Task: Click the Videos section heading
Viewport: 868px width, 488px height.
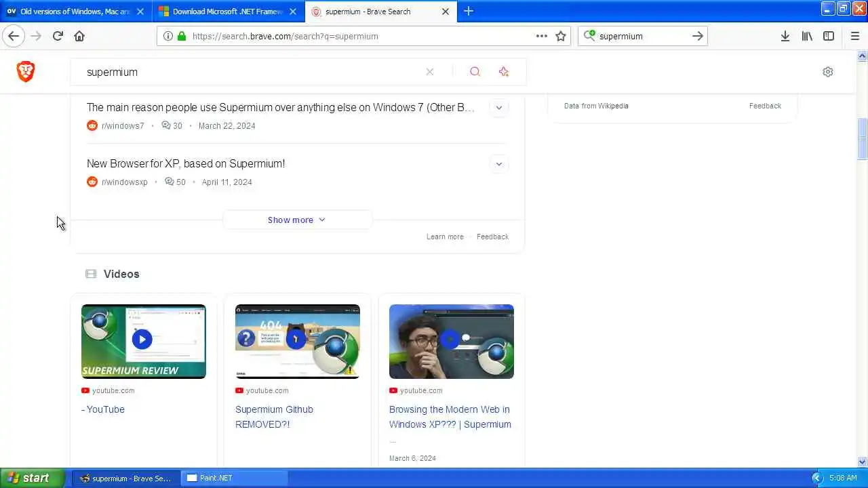Action: point(121,274)
